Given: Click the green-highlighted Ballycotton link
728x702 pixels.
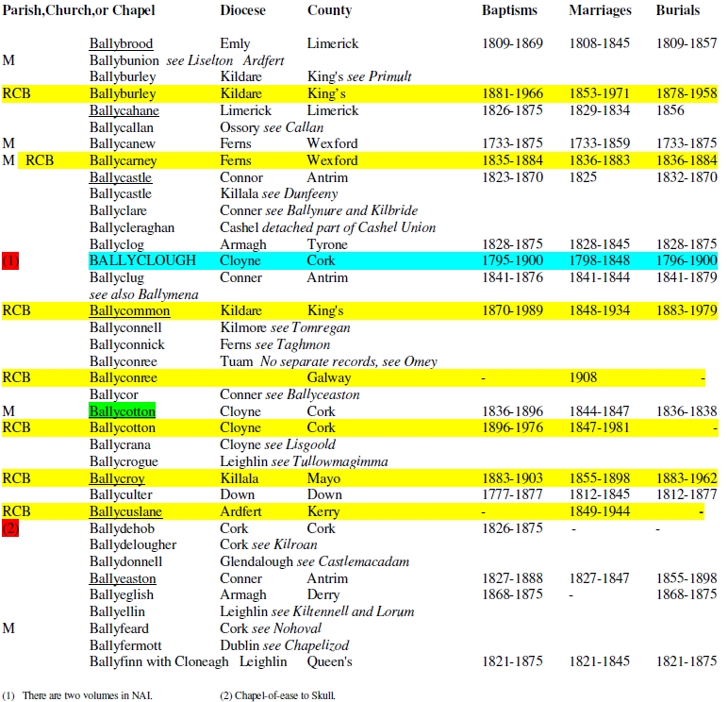Looking at the screenshot, I should [122, 411].
